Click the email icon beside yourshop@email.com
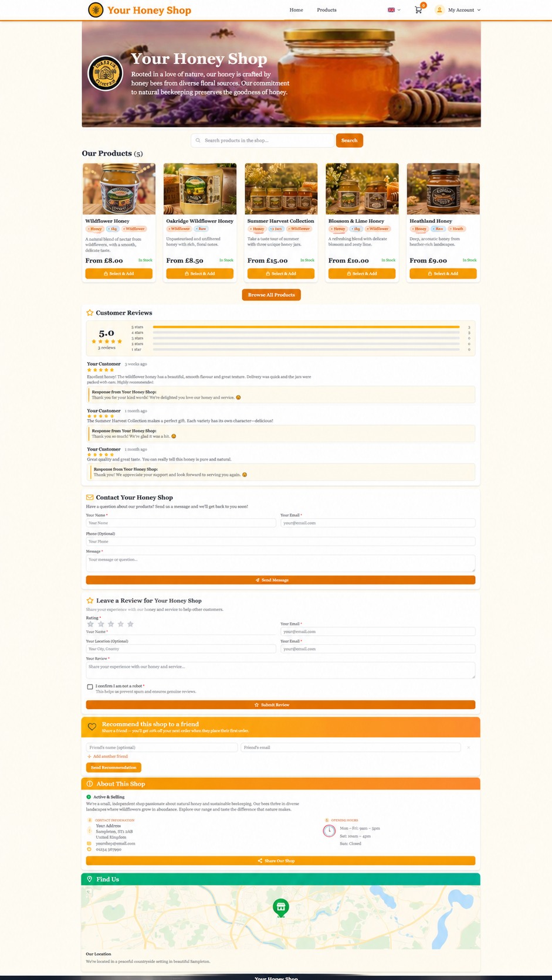 (x=89, y=843)
